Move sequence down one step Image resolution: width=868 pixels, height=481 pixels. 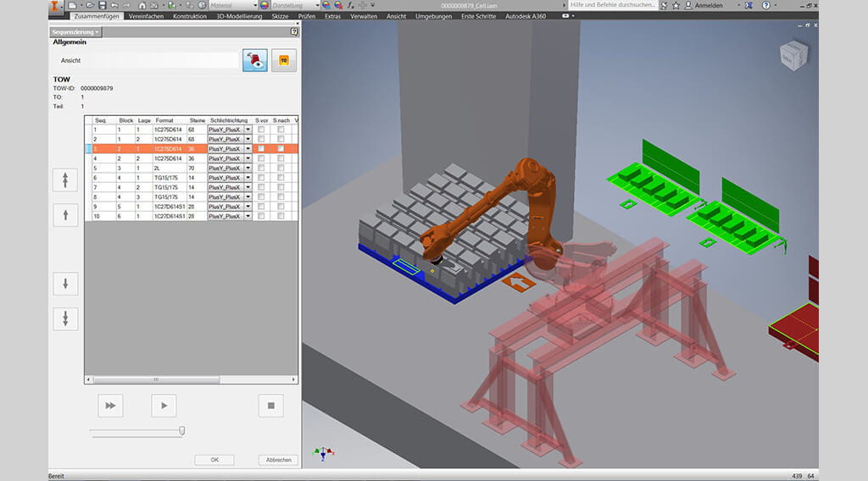(x=65, y=284)
